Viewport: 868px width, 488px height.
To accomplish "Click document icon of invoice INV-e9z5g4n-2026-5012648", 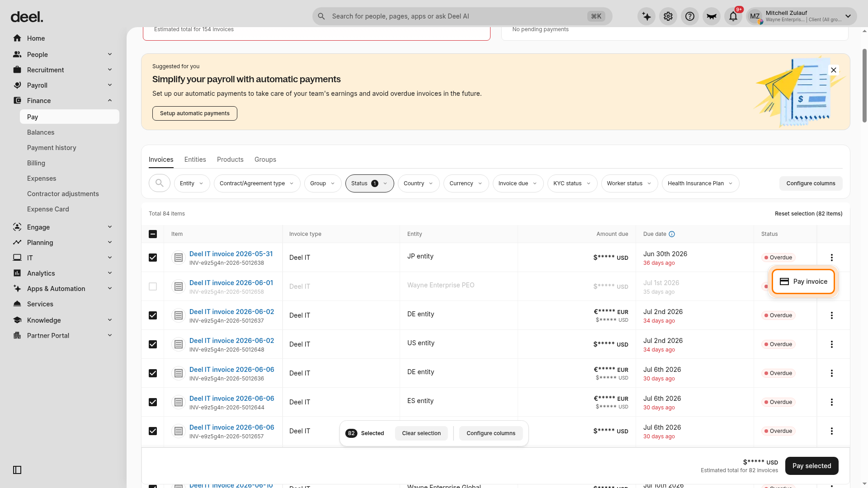I will coord(179,344).
